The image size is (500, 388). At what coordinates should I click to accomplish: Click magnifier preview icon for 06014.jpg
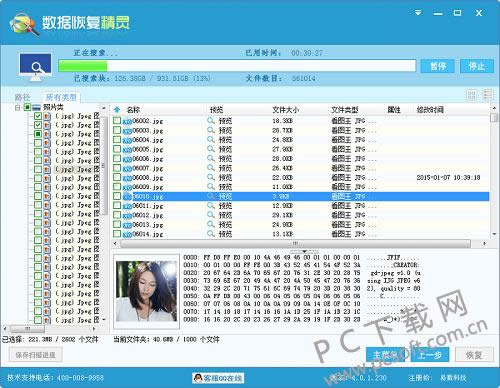(x=211, y=234)
